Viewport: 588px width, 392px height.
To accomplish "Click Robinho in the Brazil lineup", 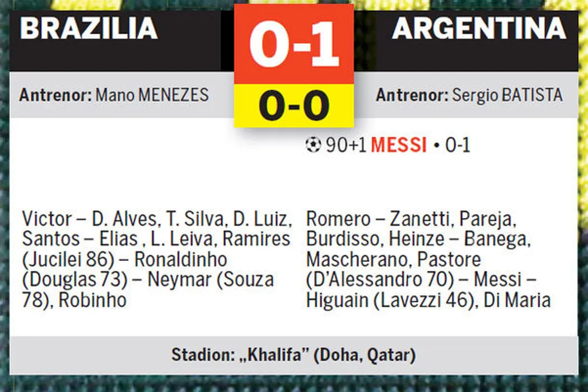I will [92, 300].
